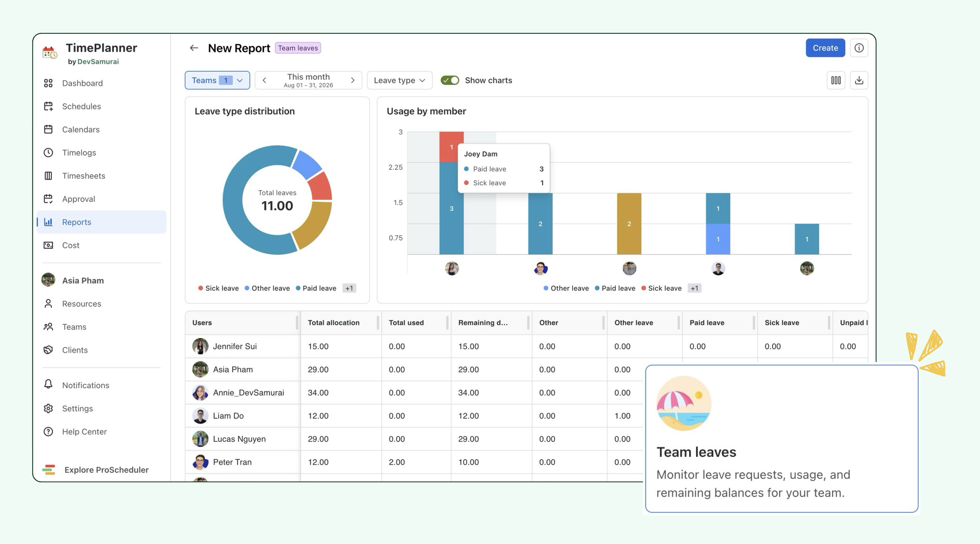Screen dimensions: 980x544
Task: Click the Resources person icon
Action: point(48,304)
